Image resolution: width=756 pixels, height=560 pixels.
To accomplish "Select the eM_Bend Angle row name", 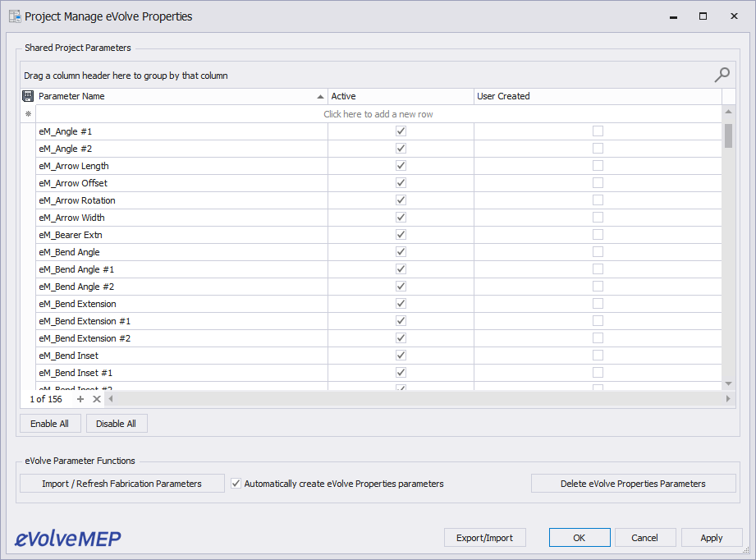I will [x=70, y=252].
